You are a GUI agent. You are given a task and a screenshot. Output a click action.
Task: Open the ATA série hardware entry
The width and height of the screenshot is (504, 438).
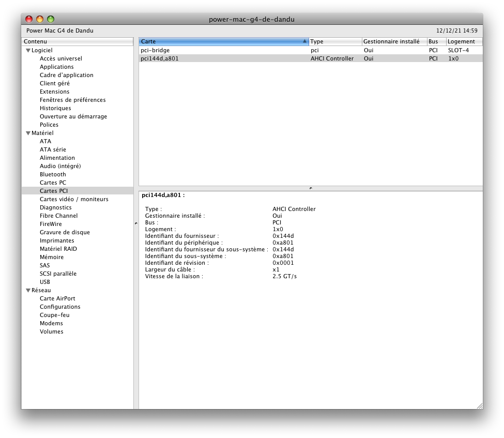pos(53,149)
